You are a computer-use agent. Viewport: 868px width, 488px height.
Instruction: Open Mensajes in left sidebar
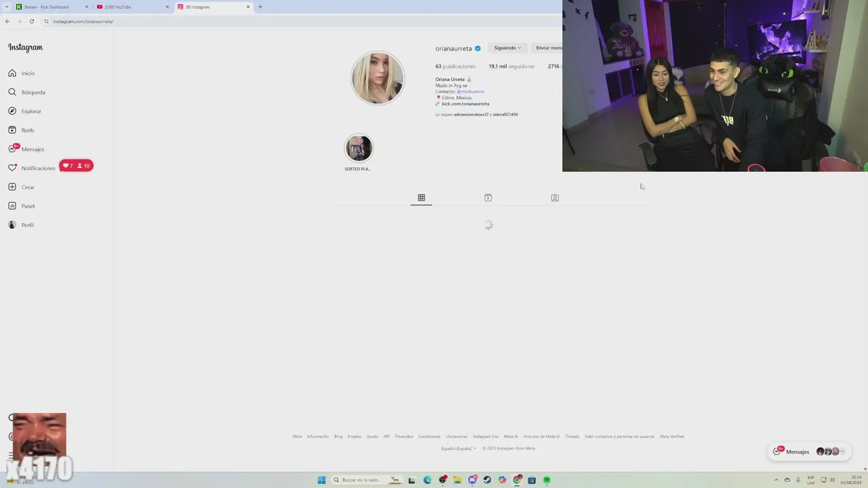click(26, 149)
